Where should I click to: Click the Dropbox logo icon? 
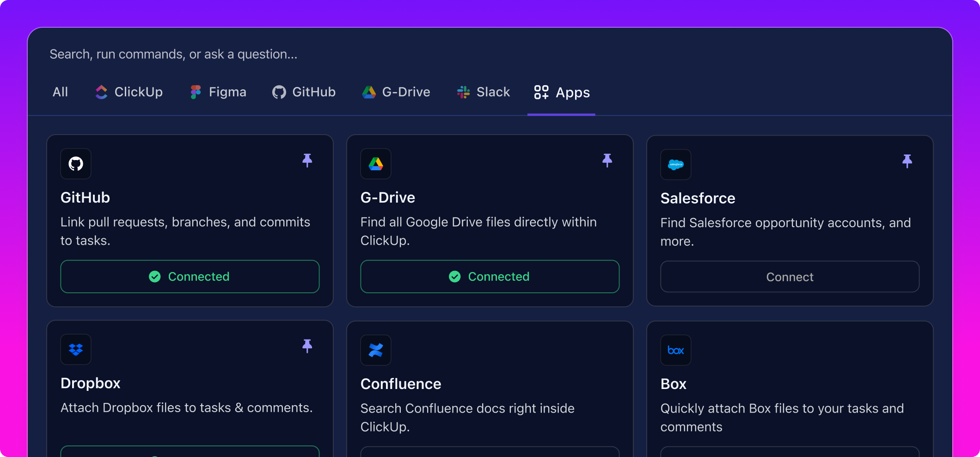pyautogui.click(x=76, y=350)
